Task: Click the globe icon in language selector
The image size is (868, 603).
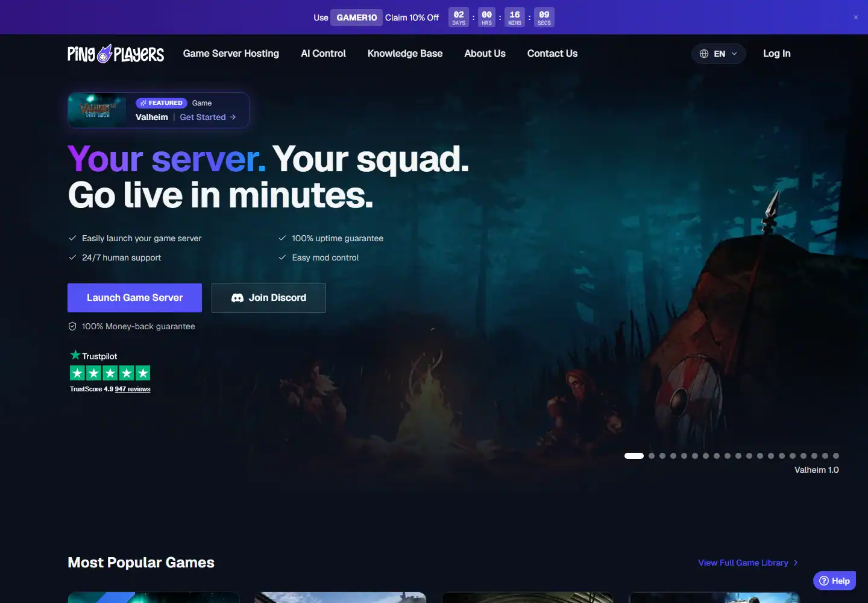Action: [x=704, y=54]
